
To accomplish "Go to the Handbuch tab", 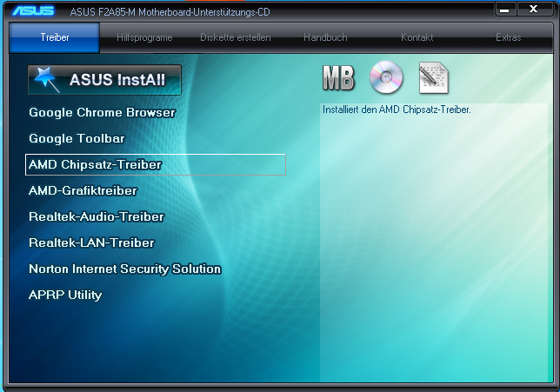I will (x=325, y=37).
